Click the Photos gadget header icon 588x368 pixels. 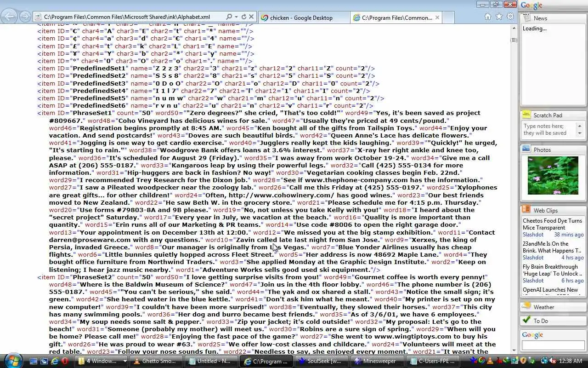pos(526,149)
